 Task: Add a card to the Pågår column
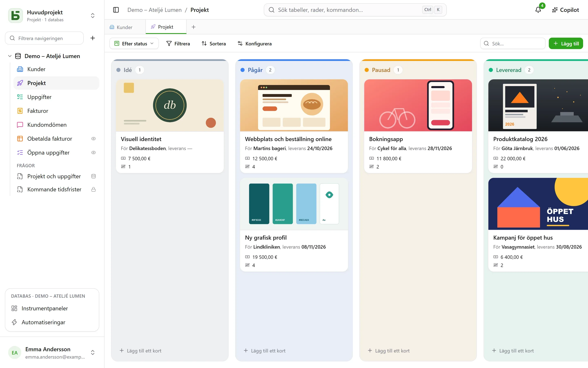265,351
